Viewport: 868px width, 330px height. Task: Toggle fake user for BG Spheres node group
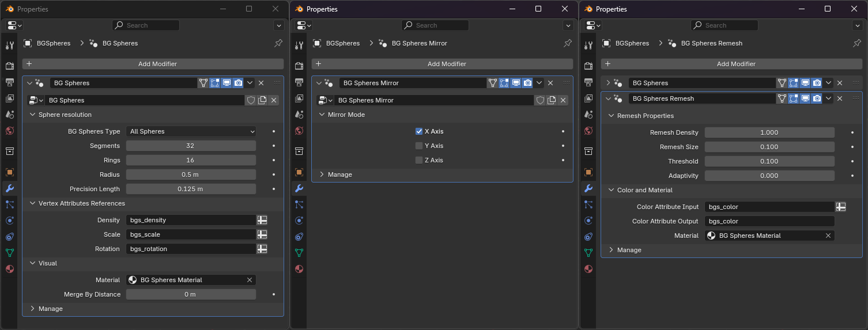(251, 100)
